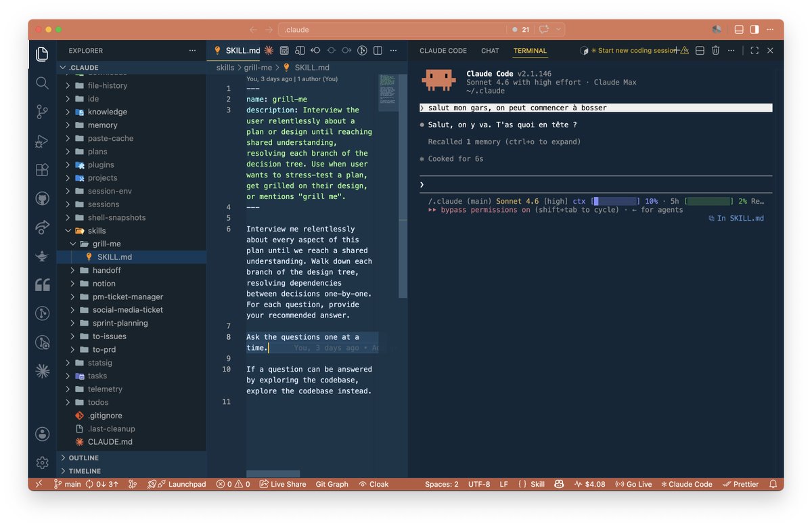Viewport: 812px width, 528px height.
Task: Open the Live Share view in activity bar
Action: click(42, 227)
